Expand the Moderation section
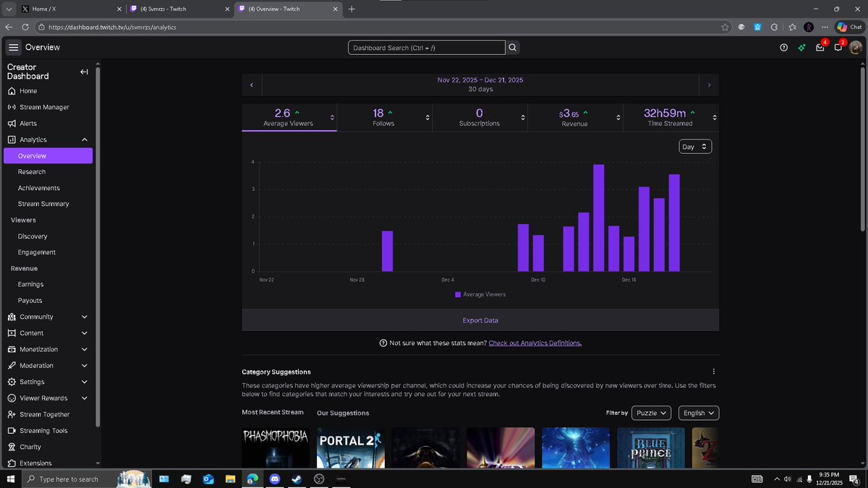 [85, 366]
